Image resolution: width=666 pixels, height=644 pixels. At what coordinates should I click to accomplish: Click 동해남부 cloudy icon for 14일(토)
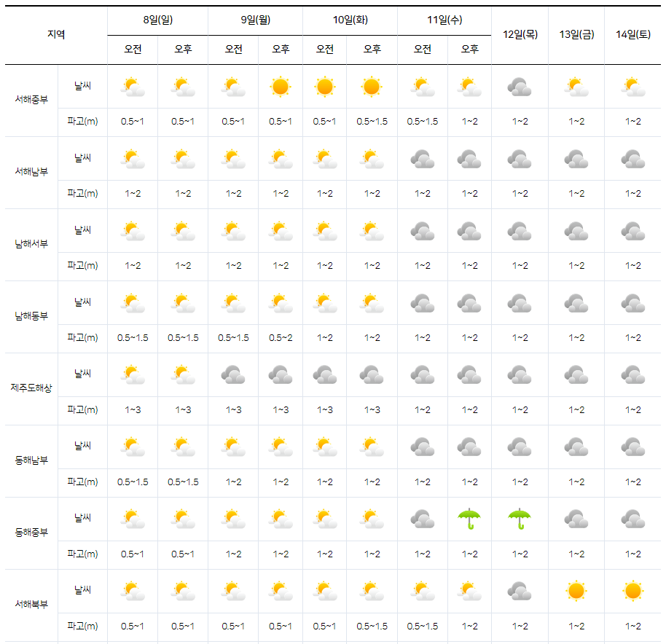[633, 447]
